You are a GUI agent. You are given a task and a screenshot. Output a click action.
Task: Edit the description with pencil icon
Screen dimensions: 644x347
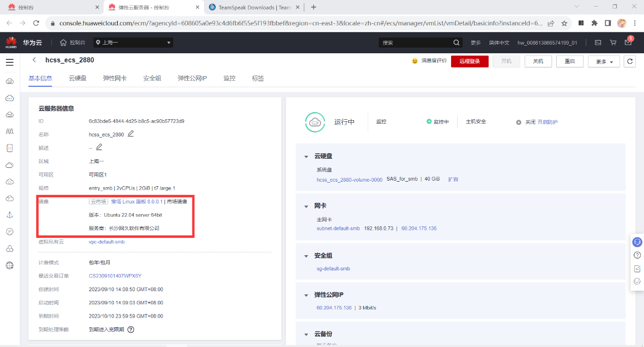(99, 147)
